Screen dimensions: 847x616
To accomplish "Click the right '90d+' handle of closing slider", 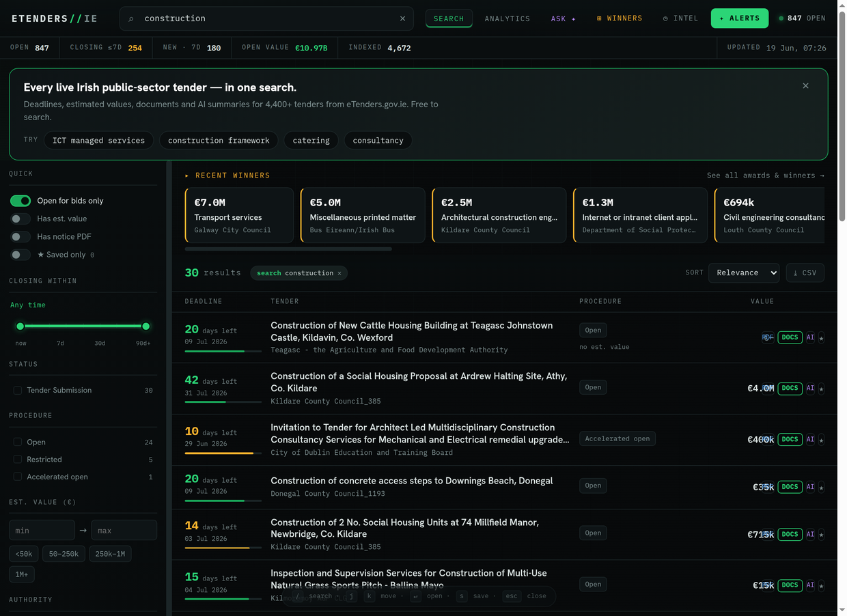I will pyautogui.click(x=145, y=326).
